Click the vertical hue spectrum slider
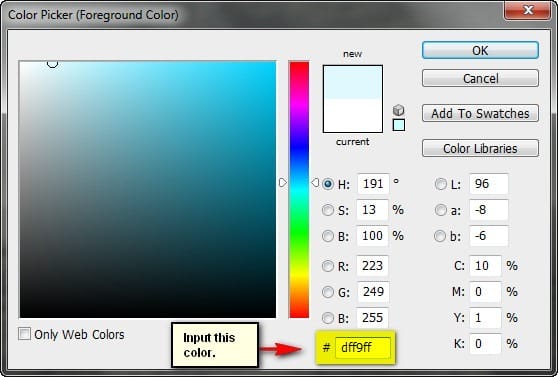Viewport: 558px width, 377px height. (x=299, y=189)
